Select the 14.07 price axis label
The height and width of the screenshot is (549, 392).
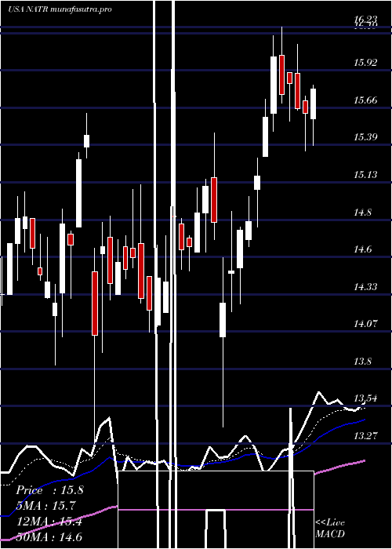point(365,324)
